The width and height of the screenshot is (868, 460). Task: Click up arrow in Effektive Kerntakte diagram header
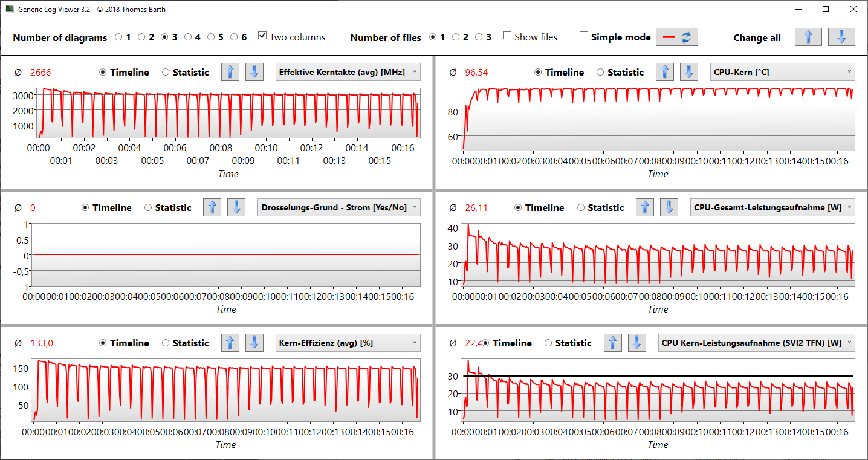click(x=230, y=72)
